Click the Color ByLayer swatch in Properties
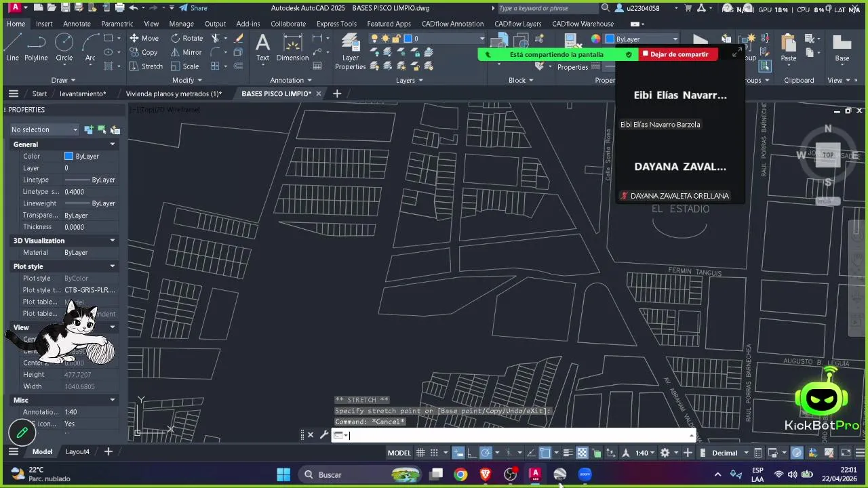Viewport: 868px width, 488px height. (68, 156)
